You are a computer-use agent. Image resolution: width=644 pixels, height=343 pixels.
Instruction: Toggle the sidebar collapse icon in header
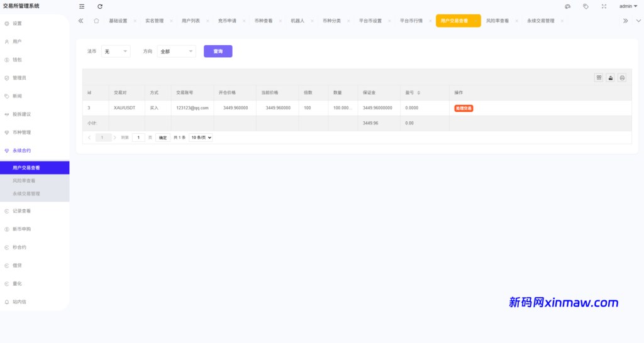pos(82,6)
